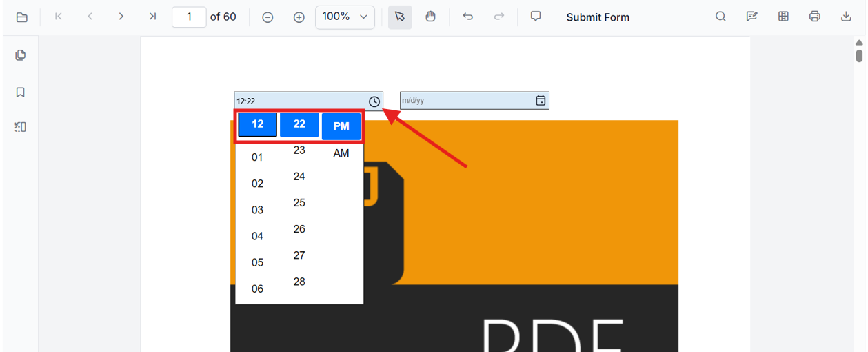
Task: Choose minute 24 in the list
Action: click(299, 176)
